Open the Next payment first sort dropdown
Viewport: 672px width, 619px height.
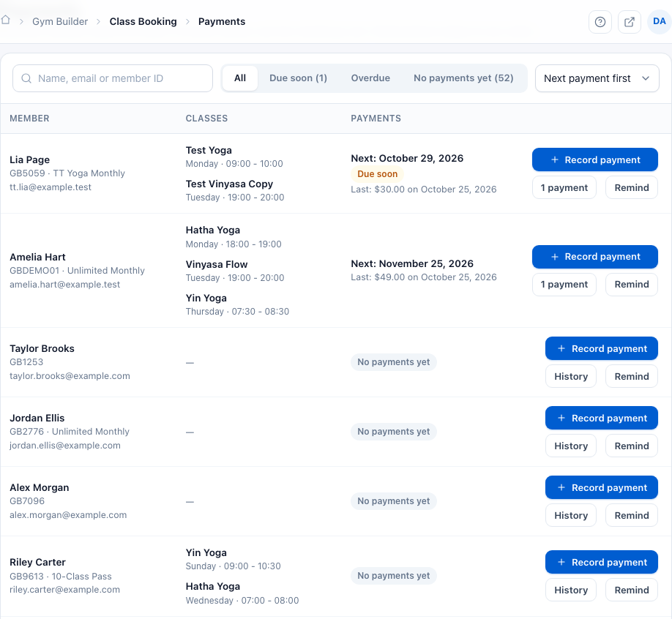(597, 78)
